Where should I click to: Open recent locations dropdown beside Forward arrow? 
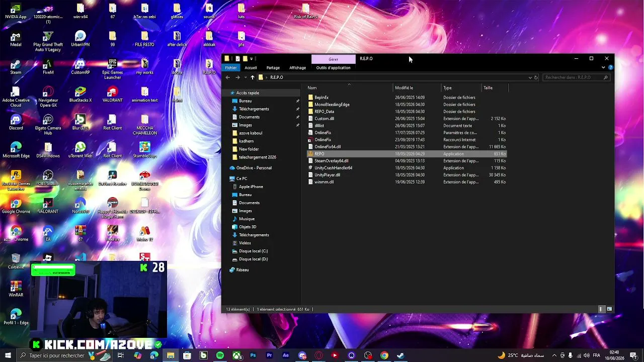(x=245, y=77)
